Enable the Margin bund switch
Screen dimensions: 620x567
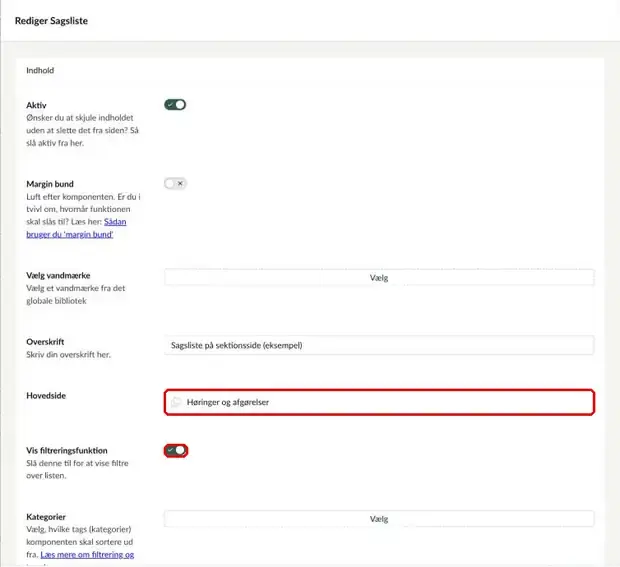pos(175,183)
